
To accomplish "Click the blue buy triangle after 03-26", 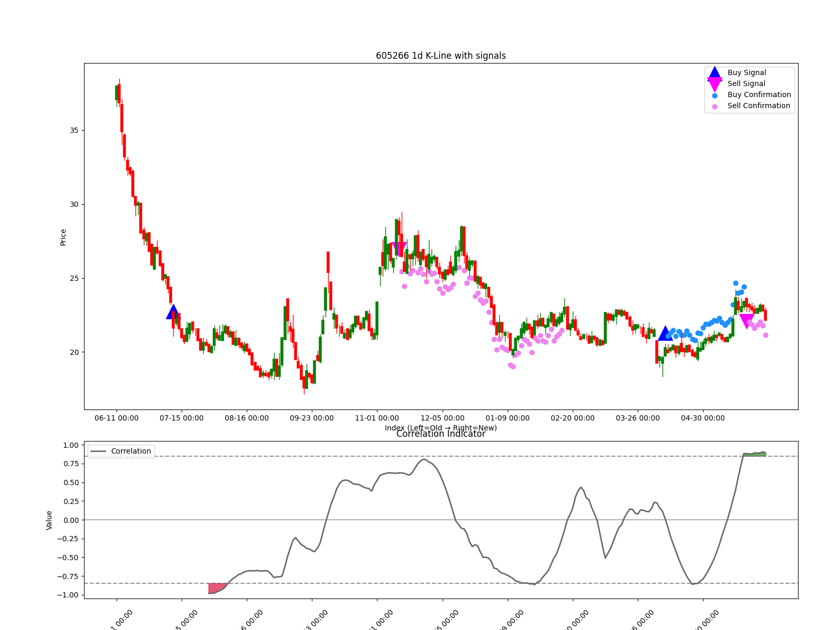I will pos(665,333).
